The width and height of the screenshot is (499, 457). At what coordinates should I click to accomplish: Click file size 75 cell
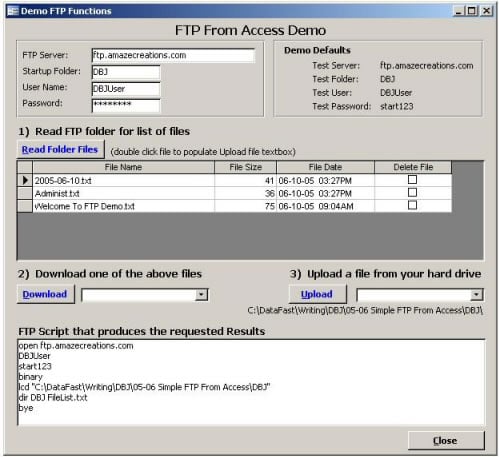246,206
